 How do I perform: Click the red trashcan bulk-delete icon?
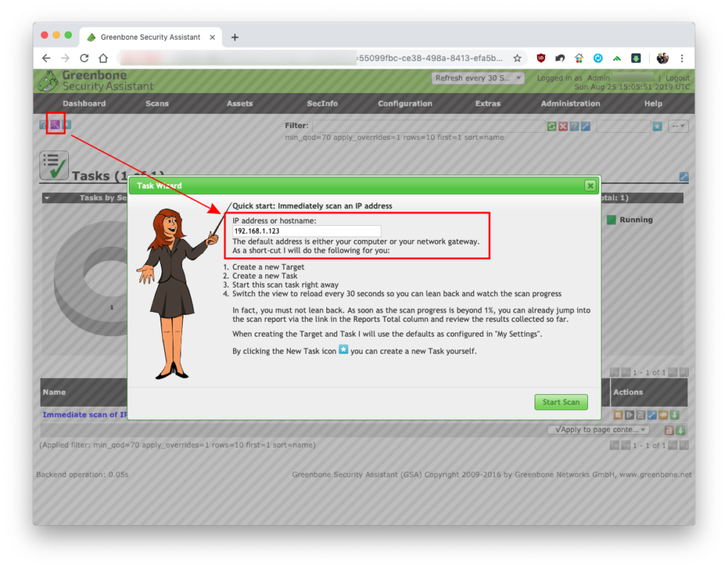point(669,430)
